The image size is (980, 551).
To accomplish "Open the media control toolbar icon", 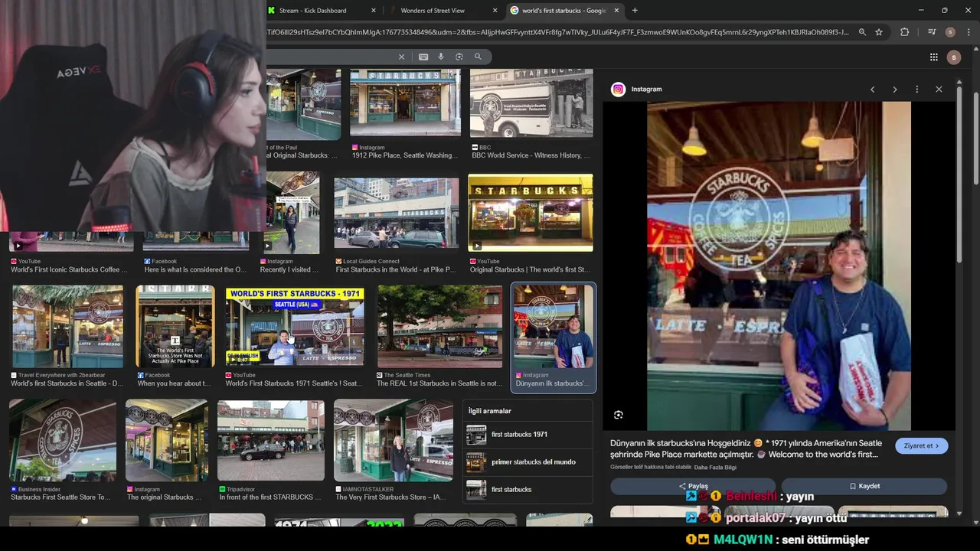I will click(x=932, y=32).
